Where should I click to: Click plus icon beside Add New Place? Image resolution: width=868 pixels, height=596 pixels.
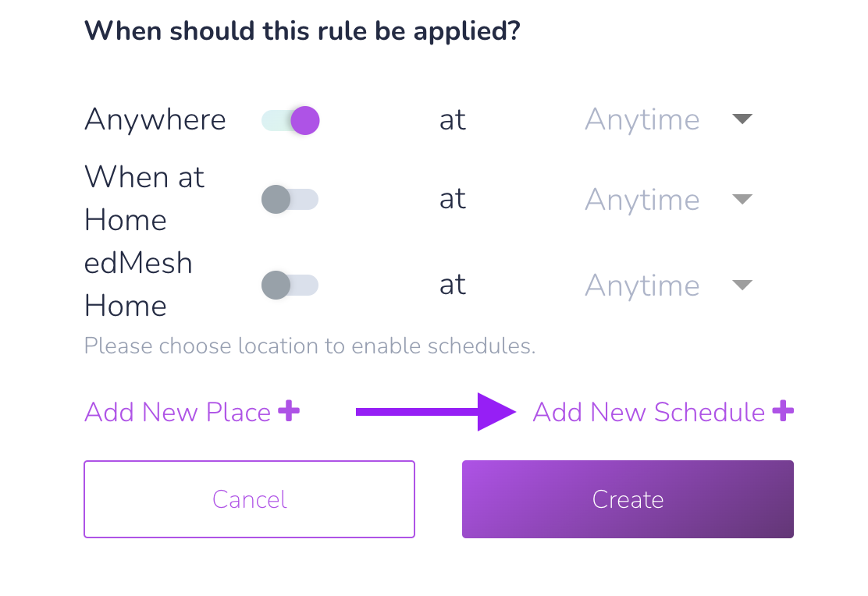point(288,411)
